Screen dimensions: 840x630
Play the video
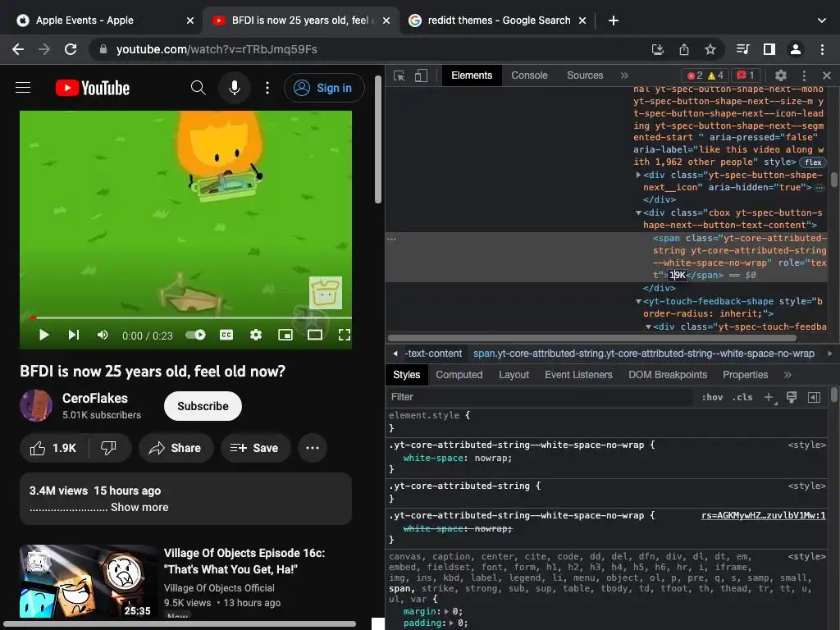[44, 335]
